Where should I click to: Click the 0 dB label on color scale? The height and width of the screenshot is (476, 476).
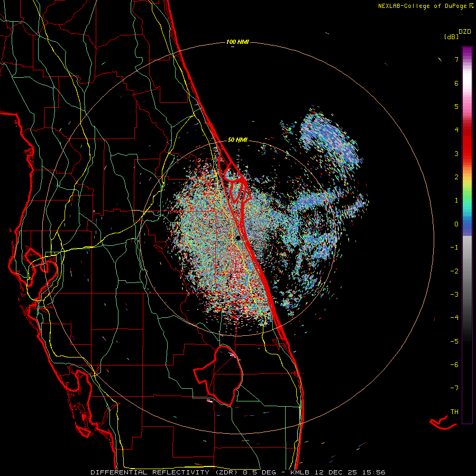tap(456, 224)
